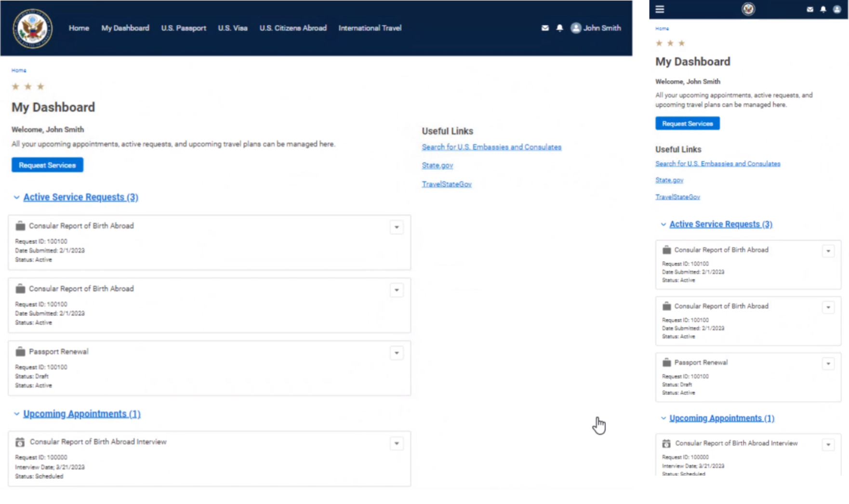Click the Request Services button

coord(47,165)
